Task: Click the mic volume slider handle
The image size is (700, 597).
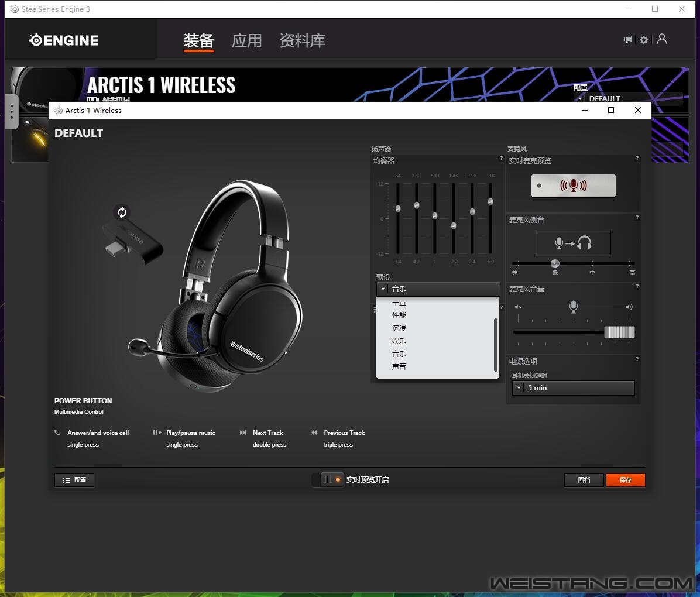Action: 619,332
